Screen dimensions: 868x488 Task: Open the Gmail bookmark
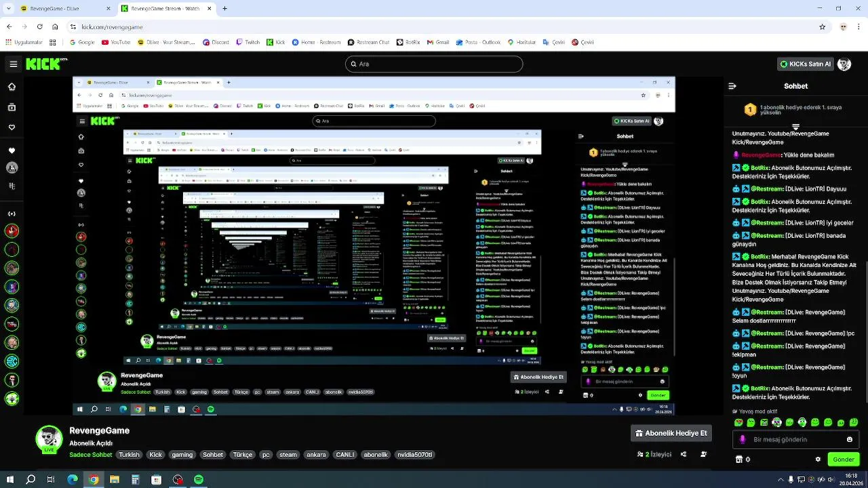(x=437, y=42)
